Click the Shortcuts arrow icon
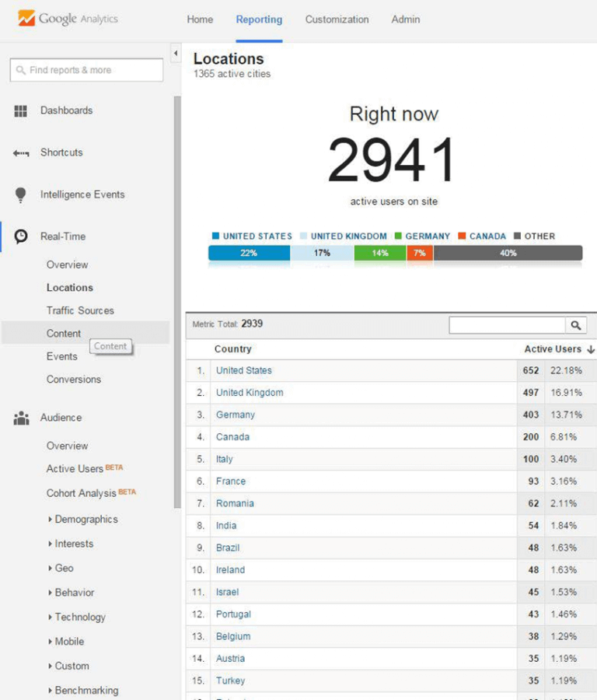The height and width of the screenshot is (700, 597). pyautogui.click(x=21, y=153)
